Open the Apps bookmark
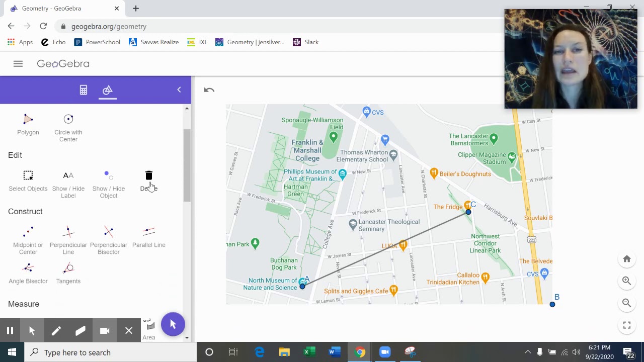 (x=21, y=42)
